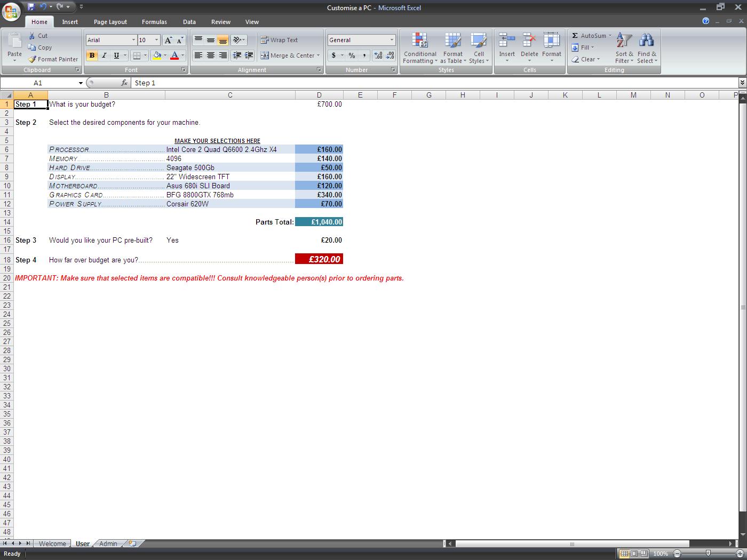The width and height of the screenshot is (747, 560).
Task: Toggle Underline formatting
Action: (116, 55)
